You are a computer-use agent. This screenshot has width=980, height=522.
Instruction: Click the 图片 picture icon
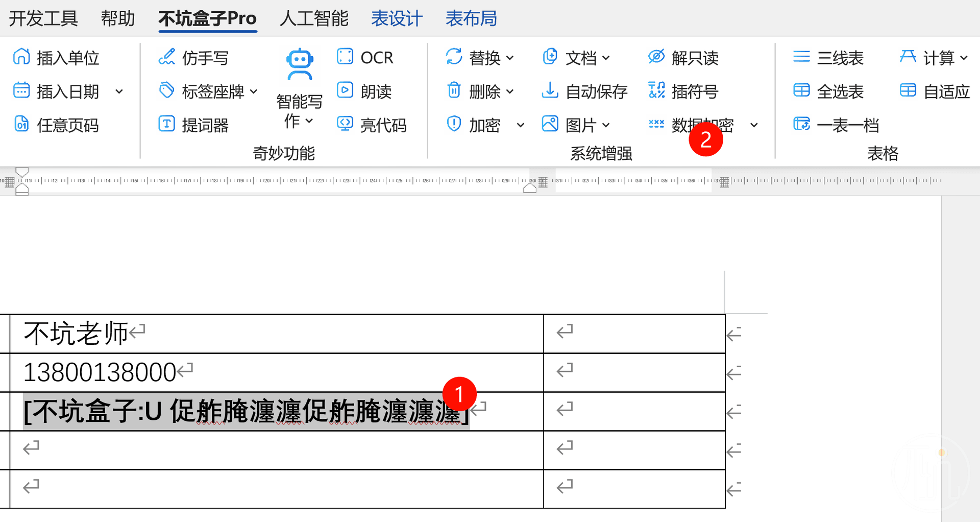point(550,124)
